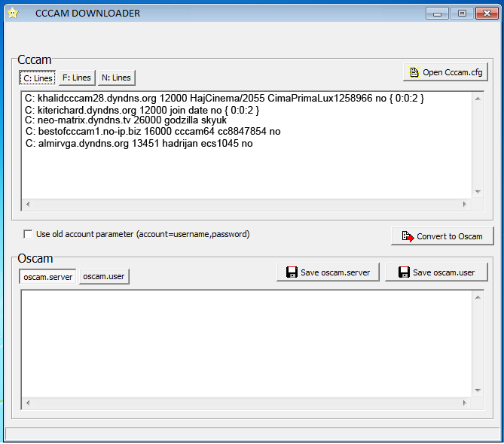The image size is (504, 444).
Task: Click down arrow of Oscam vertical scrollbar
Action: pos(478,391)
